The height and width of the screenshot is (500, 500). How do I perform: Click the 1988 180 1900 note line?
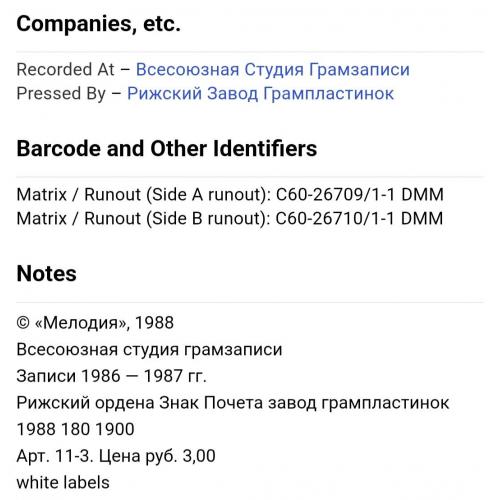[75, 429]
